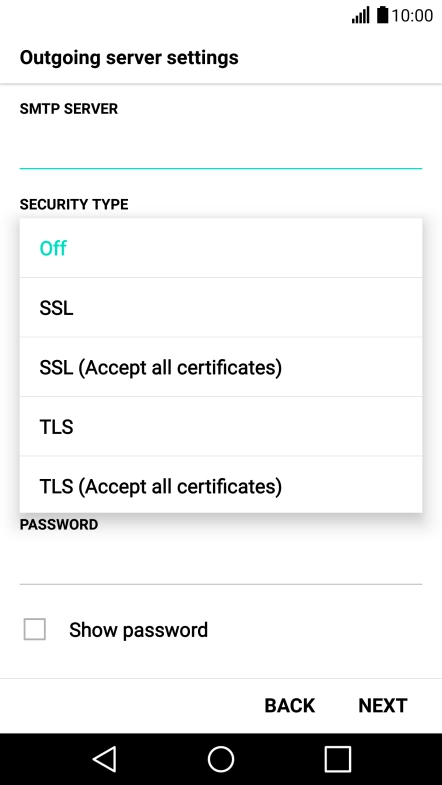Choose SSL security type option

(x=221, y=307)
